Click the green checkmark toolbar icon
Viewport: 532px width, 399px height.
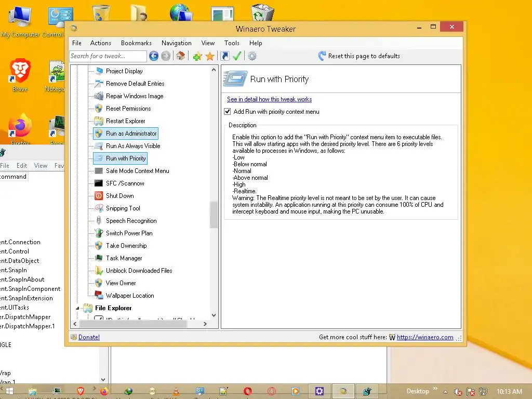pyautogui.click(x=237, y=56)
